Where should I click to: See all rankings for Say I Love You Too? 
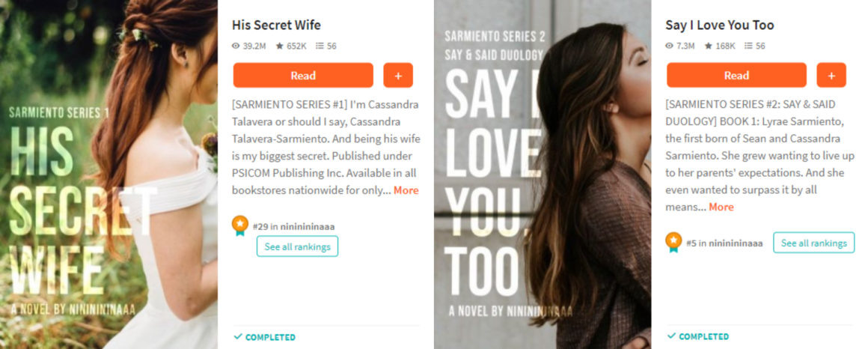pyautogui.click(x=814, y=243)
